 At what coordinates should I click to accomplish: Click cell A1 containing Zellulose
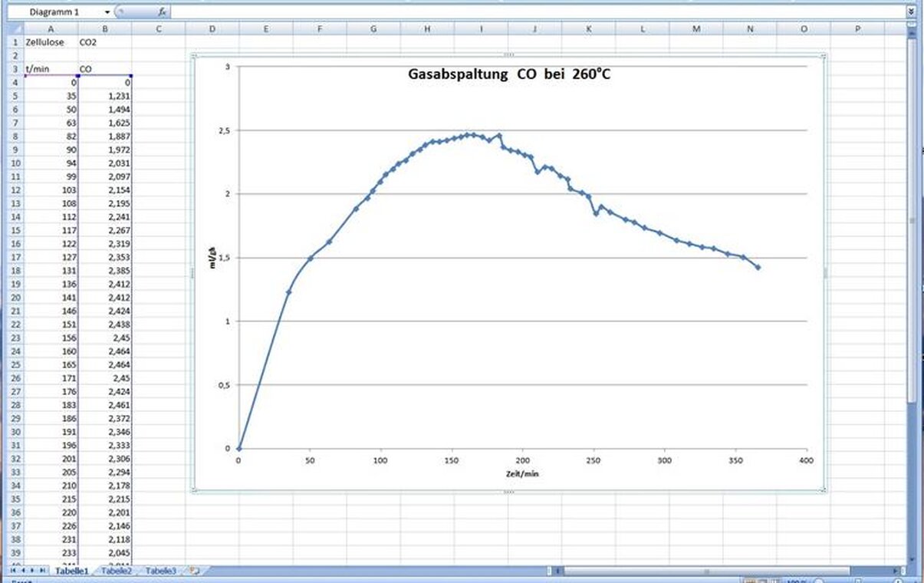pyautogui.click(x=51, y=42)
